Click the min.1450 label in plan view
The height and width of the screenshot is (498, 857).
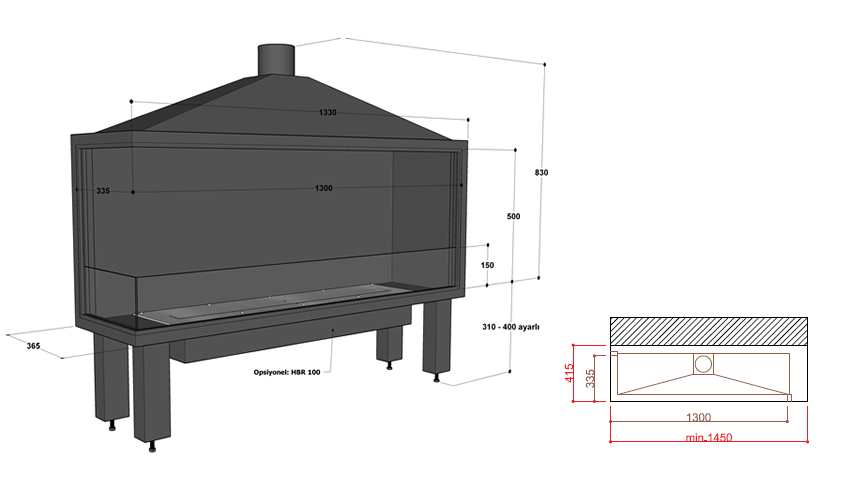(x=709, y=440)
